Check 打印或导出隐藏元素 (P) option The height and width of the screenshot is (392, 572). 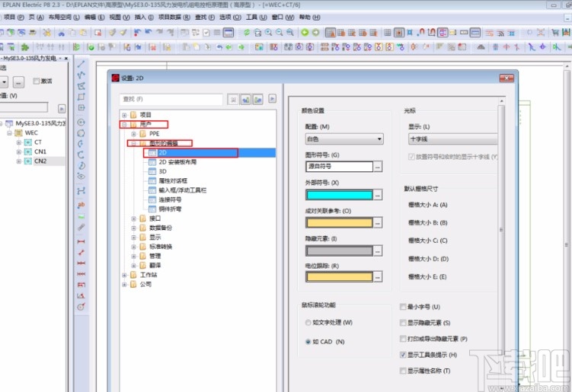403,339
